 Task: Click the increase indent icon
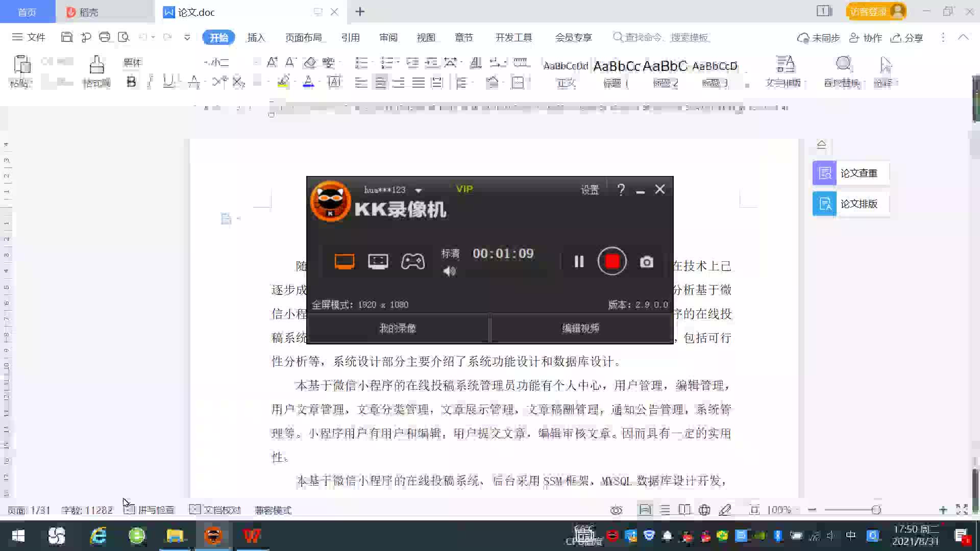pos(432,62)
